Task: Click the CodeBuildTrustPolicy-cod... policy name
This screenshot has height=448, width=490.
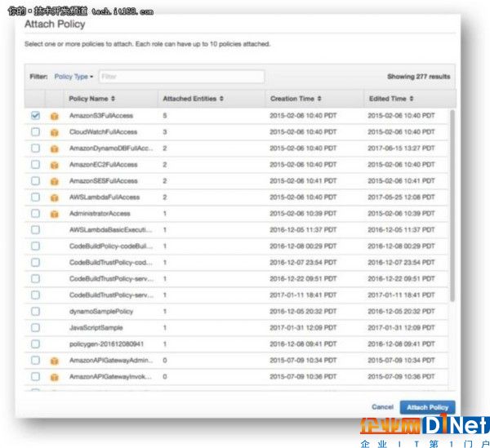Action: 110,262
